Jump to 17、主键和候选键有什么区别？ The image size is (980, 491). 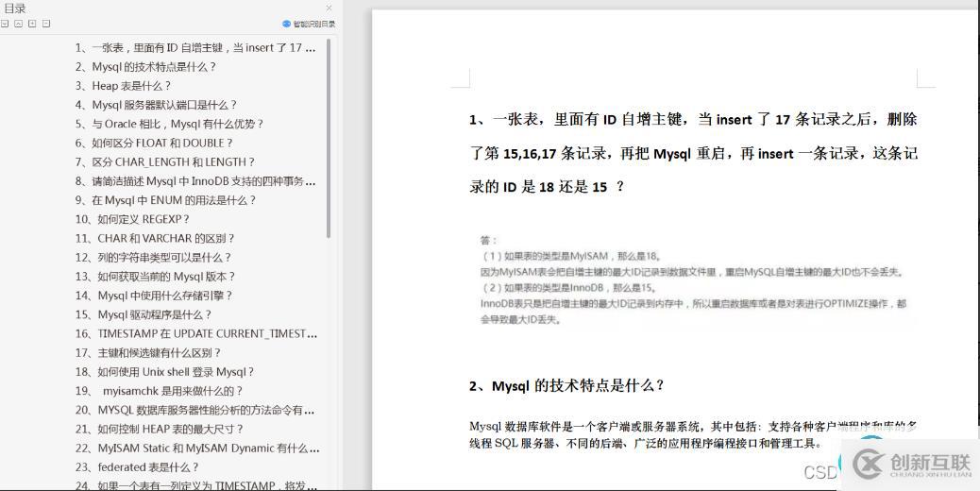(148, 352)
